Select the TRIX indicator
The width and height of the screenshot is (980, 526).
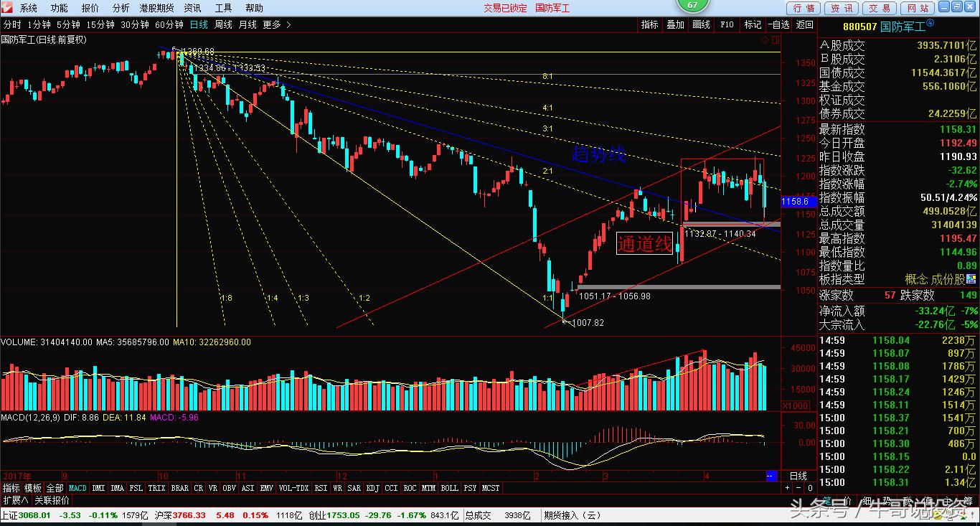[x=156, y=488]
